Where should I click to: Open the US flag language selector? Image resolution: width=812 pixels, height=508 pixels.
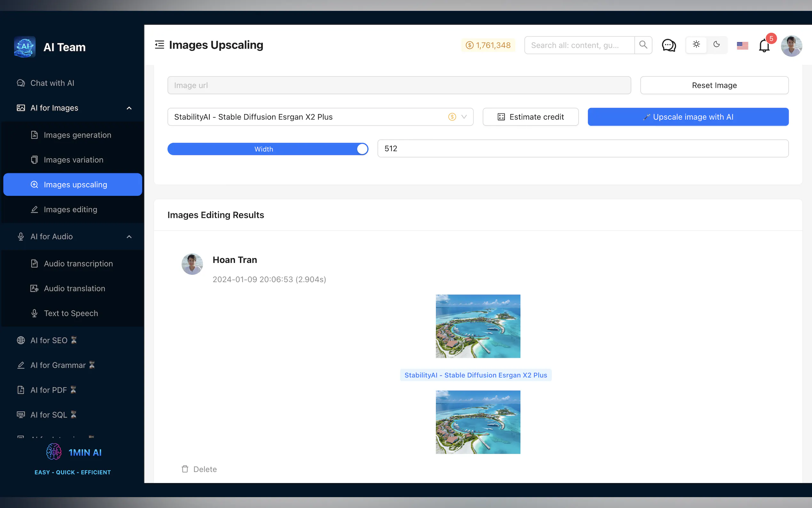742,45
